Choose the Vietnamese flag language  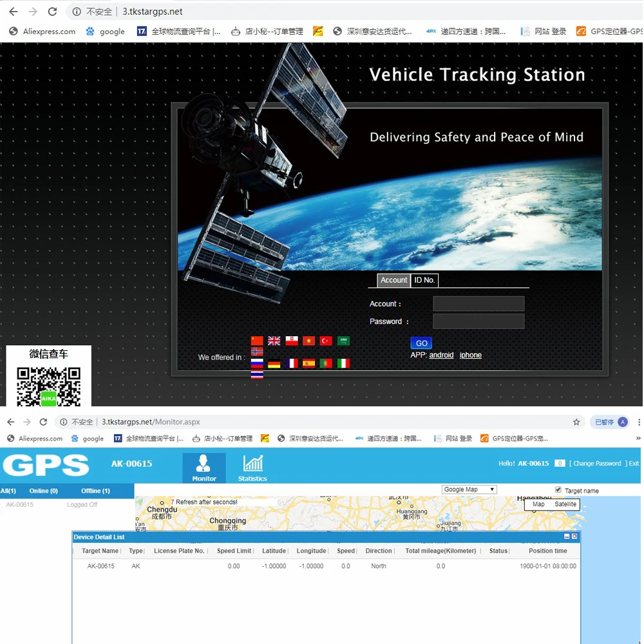(x=309, y=341)
